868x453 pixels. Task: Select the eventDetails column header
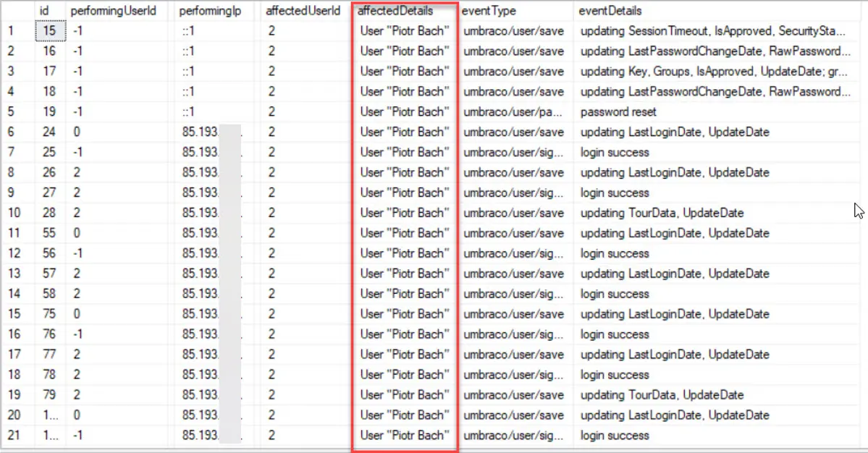tap(610, 11)
